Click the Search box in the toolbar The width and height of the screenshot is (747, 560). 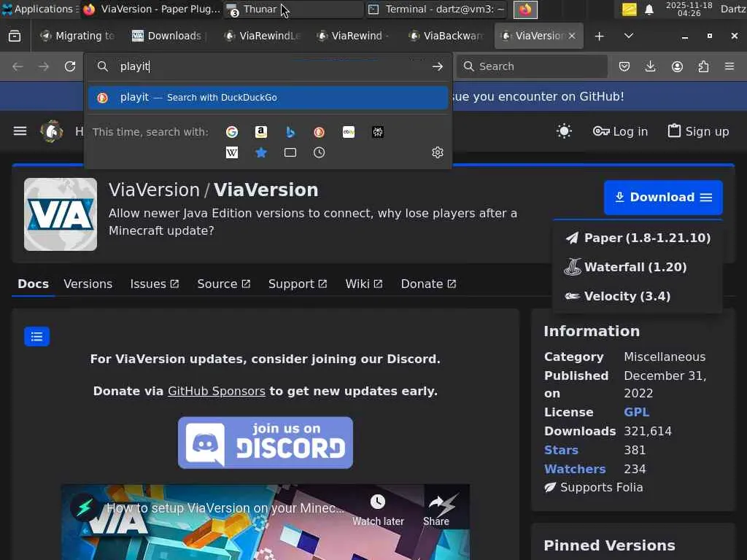pyautogui.click(x=532, y=66)
